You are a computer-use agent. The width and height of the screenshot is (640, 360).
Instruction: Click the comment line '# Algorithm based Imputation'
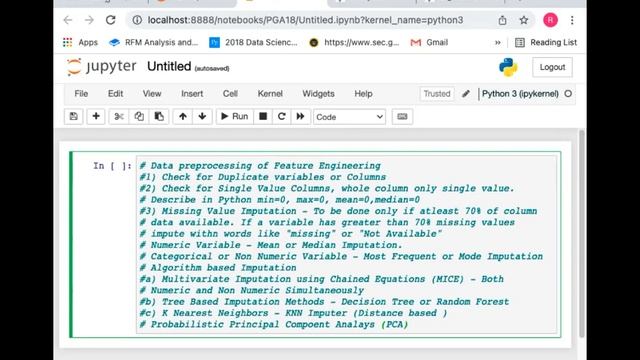pyautogui.click(x=218, y=268)
